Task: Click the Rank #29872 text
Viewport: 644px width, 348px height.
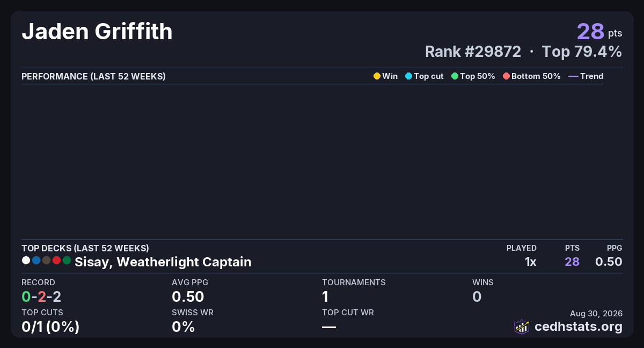Action: click(x=473, y=52)
